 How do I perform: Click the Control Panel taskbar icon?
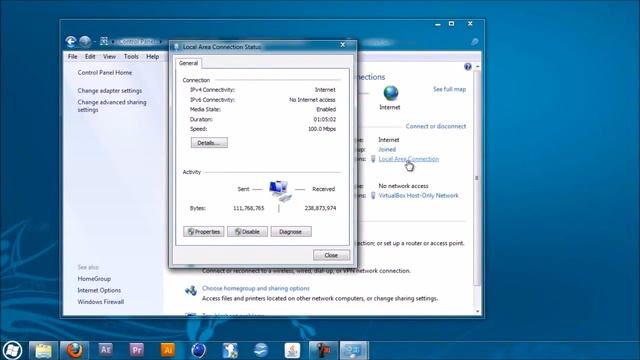click(354, 351)
